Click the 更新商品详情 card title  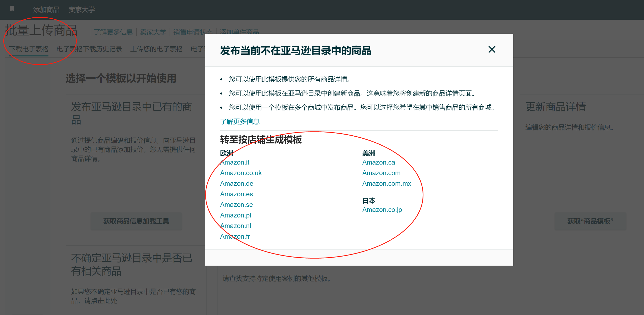555,107
